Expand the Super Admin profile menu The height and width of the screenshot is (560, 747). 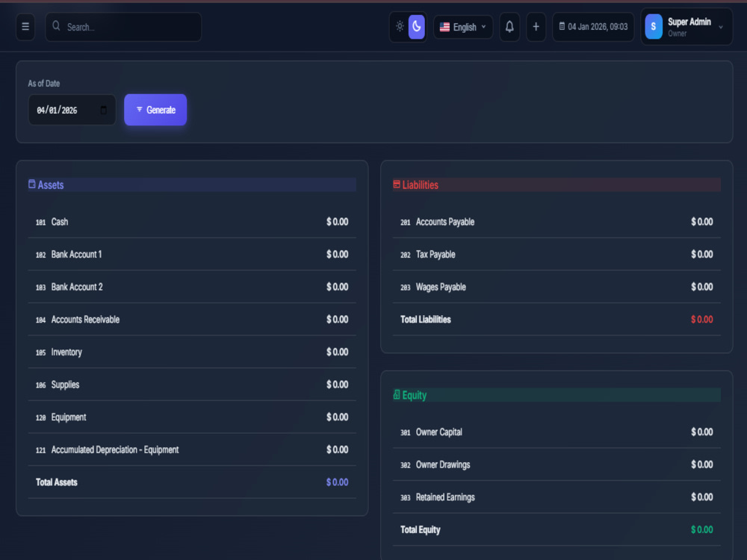[686, 27]
